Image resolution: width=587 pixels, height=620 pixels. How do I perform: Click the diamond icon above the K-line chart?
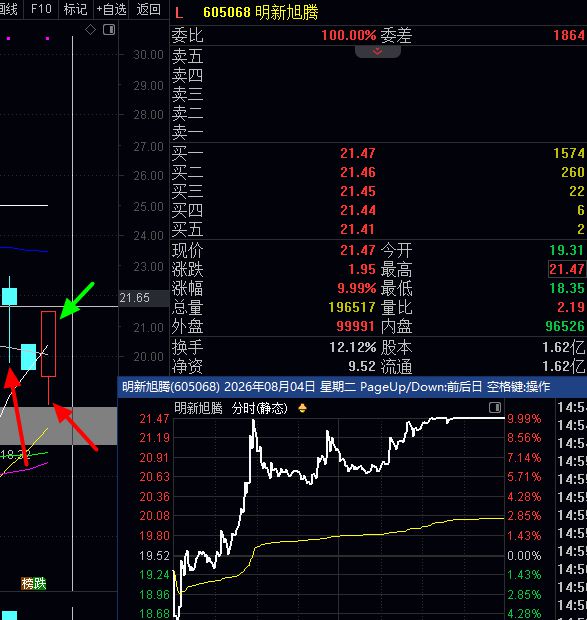point(91,29)
